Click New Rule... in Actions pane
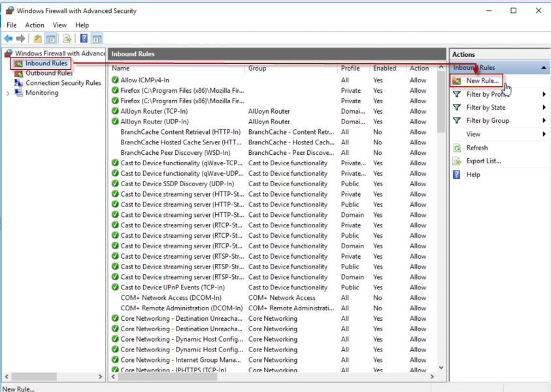The image size is (551, 392). (482, 81)
